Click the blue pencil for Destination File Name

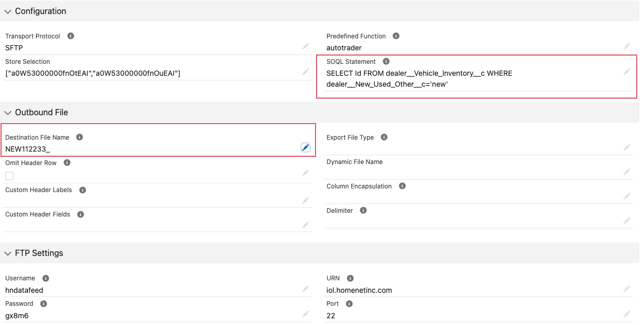pos(306,148)
